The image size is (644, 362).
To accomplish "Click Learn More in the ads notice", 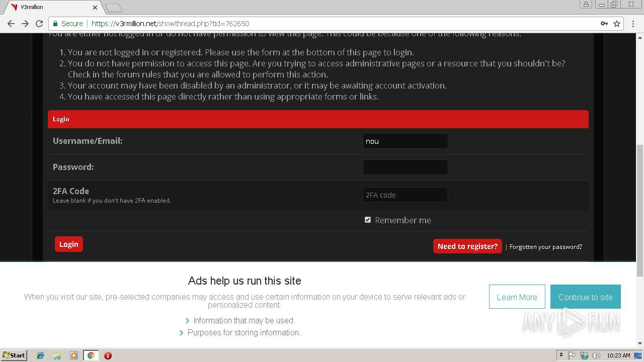I will [x=517, y=297].
